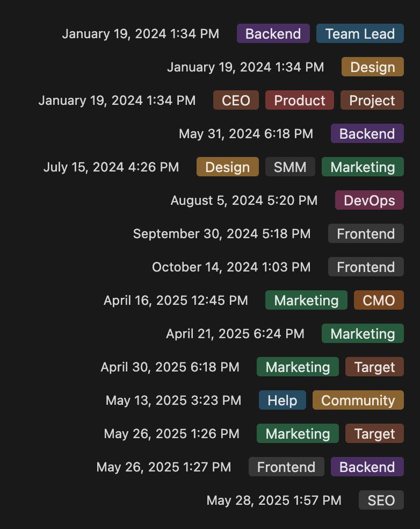Click the Team Lead tag
The width and height of the screenshot is (420, 529).
pos(360,33)
